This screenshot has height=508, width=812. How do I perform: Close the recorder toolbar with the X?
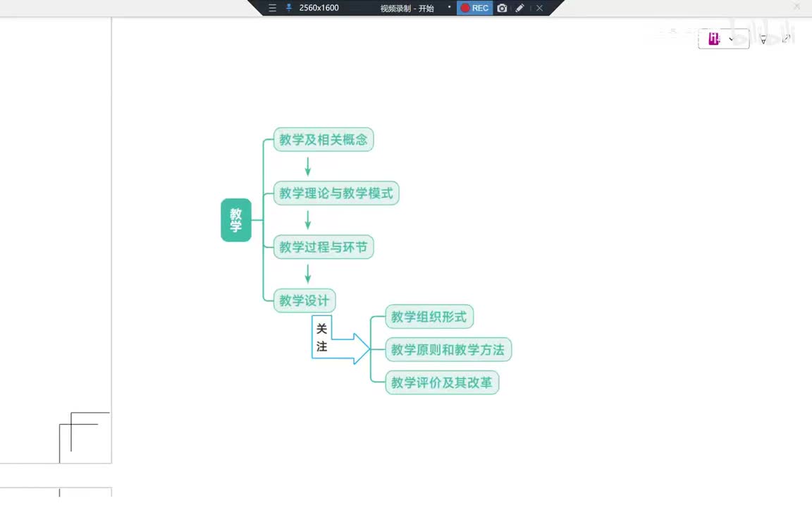pyautogui.click(x=540, y=8)
